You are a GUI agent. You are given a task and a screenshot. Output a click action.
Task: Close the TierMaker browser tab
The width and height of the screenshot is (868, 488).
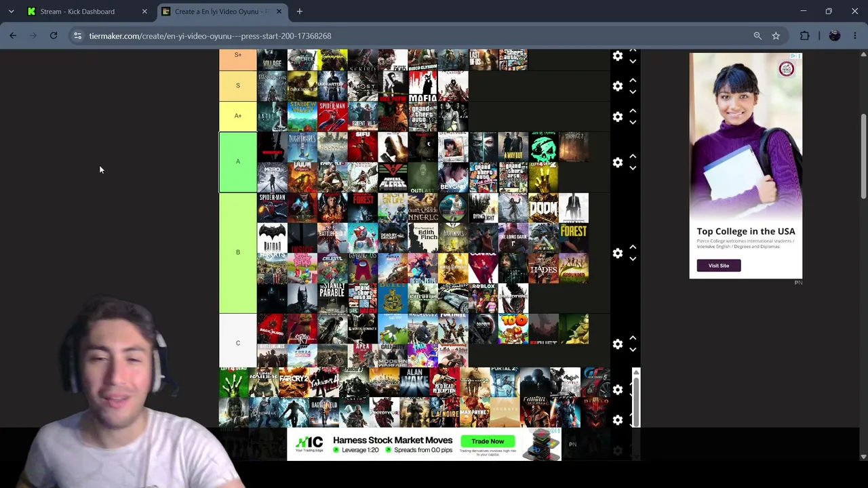pyautogui.click(x=279, y=12)
